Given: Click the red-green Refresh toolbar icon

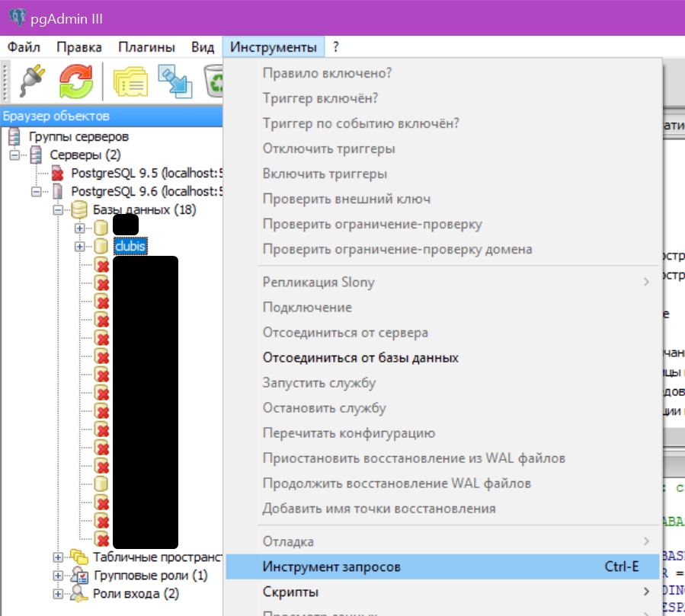Looking at the screenshot, I should (76, 81).
